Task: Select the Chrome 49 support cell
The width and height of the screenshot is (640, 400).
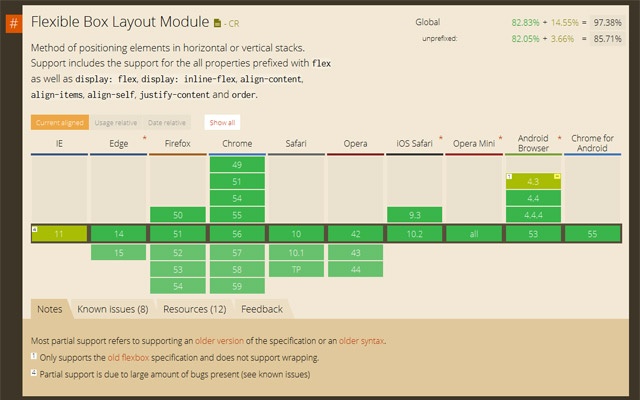Action: (x=237, y=164)
